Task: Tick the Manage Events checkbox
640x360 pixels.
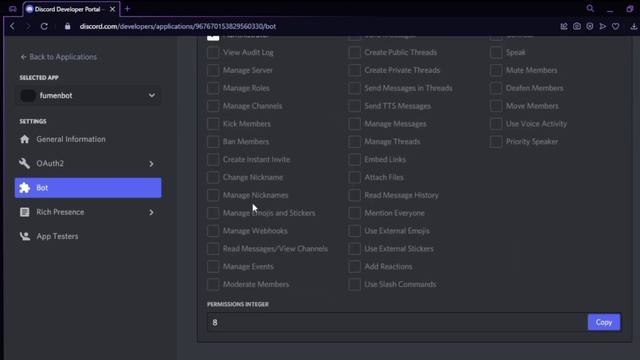Action: coord(213,267)
